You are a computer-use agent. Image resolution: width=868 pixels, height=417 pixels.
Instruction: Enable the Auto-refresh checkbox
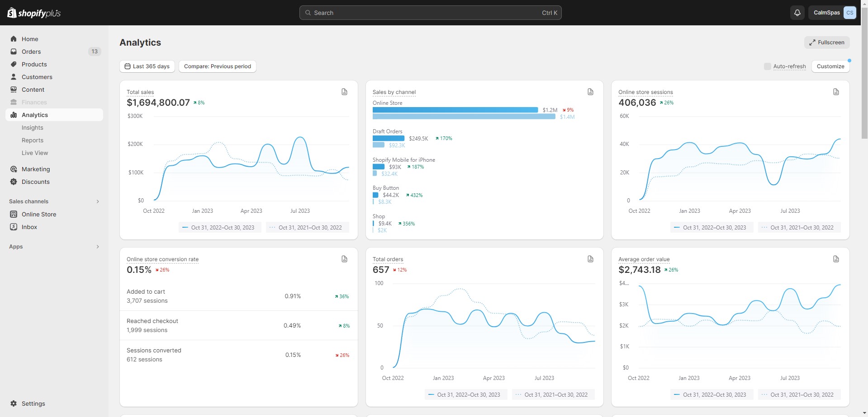767,66
